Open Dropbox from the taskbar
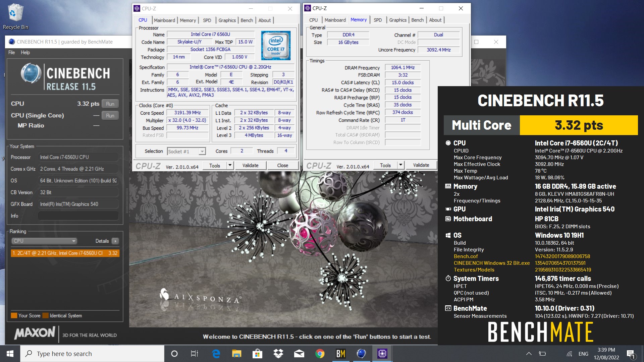The image size is (644, 362). (x=278, y=354)
